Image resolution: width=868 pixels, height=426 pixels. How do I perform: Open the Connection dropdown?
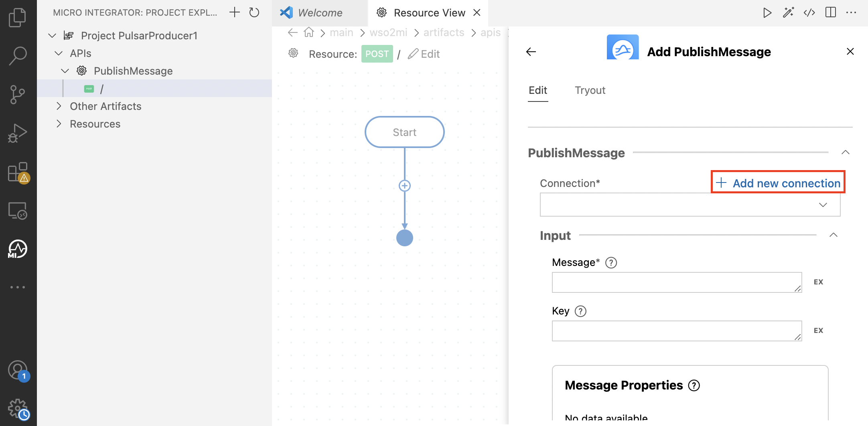coord(690,205)
